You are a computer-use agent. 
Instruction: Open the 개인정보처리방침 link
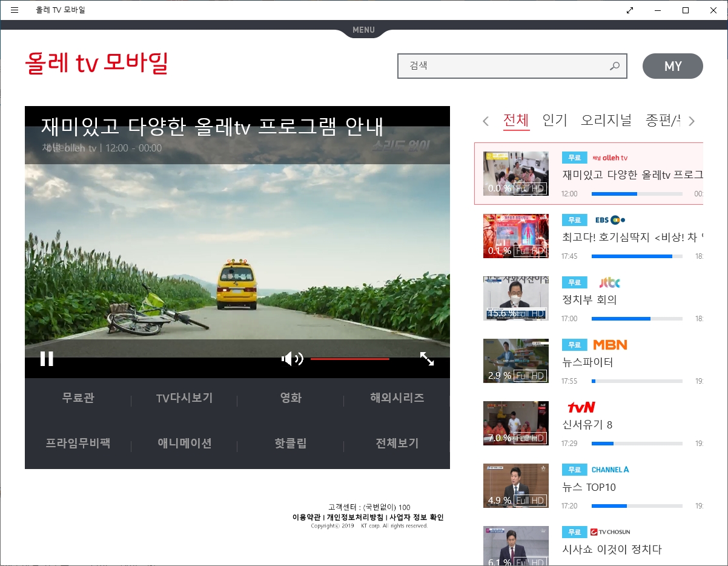point(355,518)
